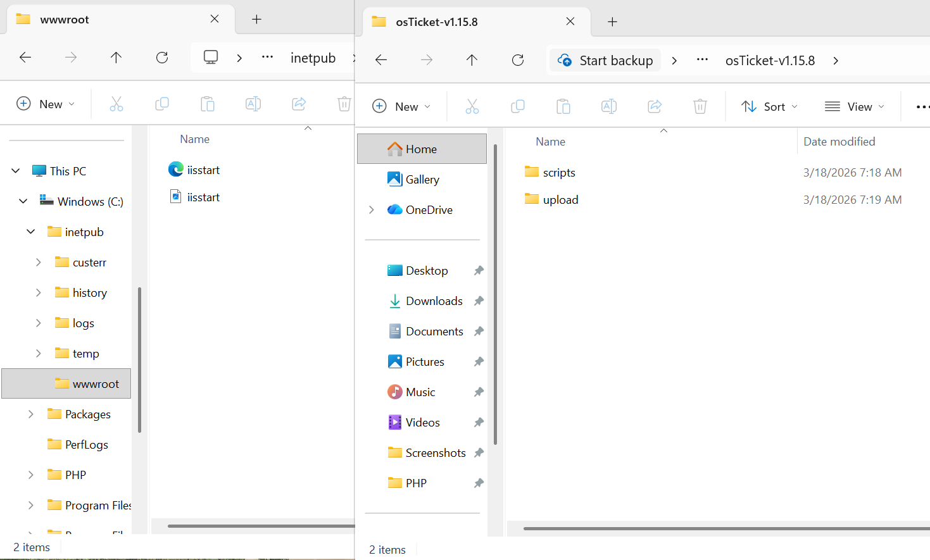Open the View dropdown
This screenshot has width=930, height=560.
(855, 106)
